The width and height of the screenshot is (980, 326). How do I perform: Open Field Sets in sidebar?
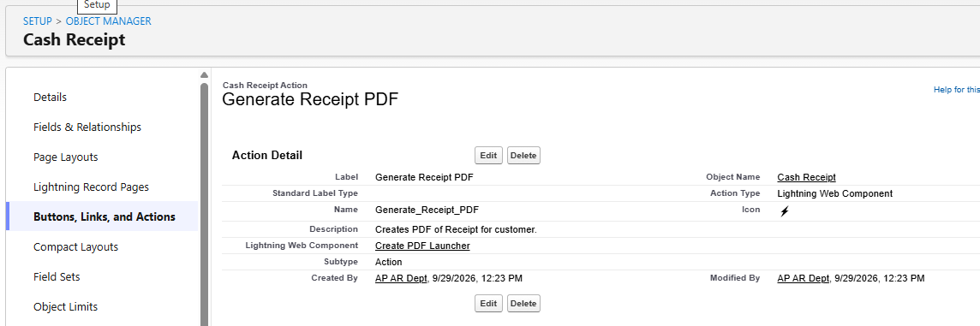pyautogui.click(x=57, y=276)
